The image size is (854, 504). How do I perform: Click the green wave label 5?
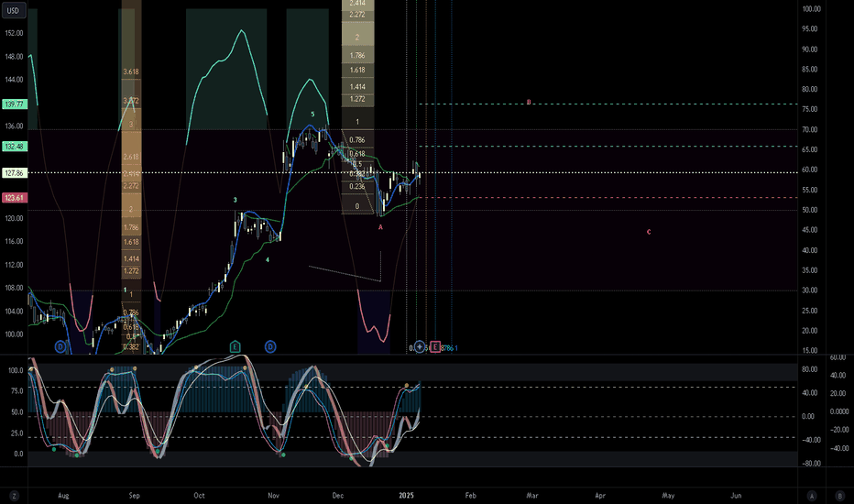pyautogui.click(x=312, y=115)
